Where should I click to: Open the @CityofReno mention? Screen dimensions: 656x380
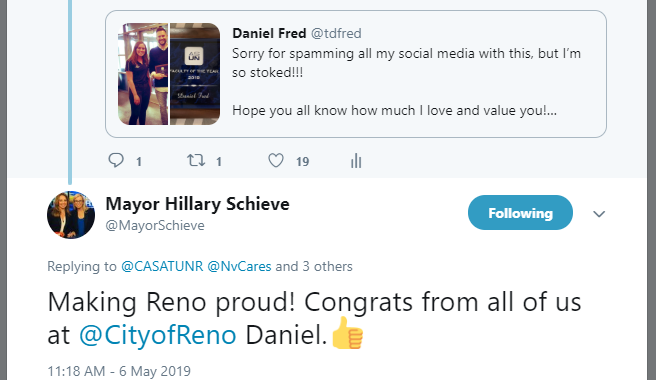point(158,335)
